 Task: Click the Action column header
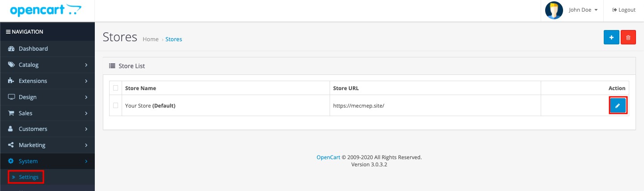click(x=617, y=88)
